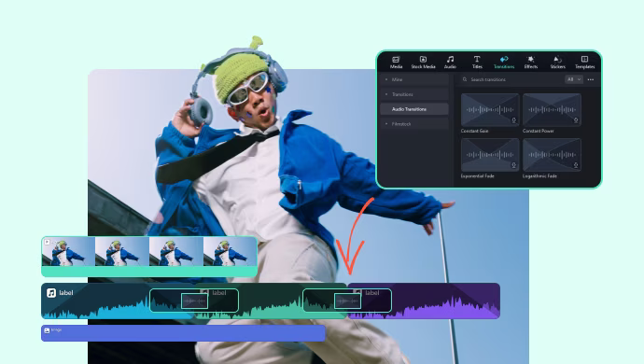The image size is (644, 364).
Task: Open the three-dot more options menu
Action: (591, 79)
